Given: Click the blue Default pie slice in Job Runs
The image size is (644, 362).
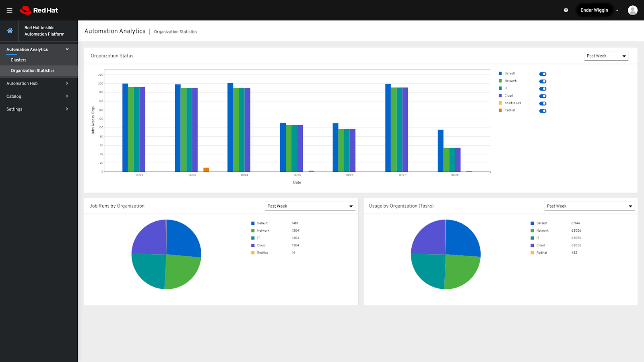Looking at the screenshot, I should 182,238.
